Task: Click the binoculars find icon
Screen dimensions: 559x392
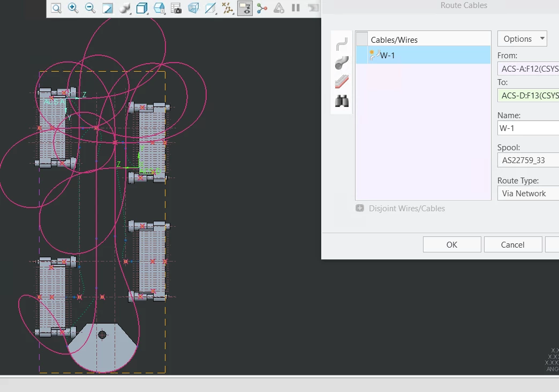Action: [342, 101]
